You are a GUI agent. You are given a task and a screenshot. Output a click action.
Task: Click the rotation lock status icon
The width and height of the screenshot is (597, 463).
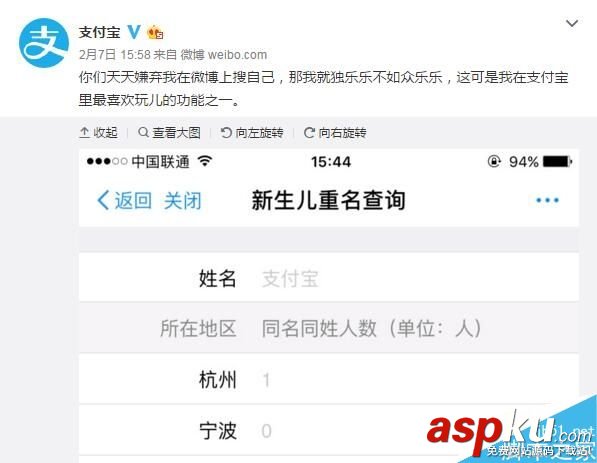494,161
